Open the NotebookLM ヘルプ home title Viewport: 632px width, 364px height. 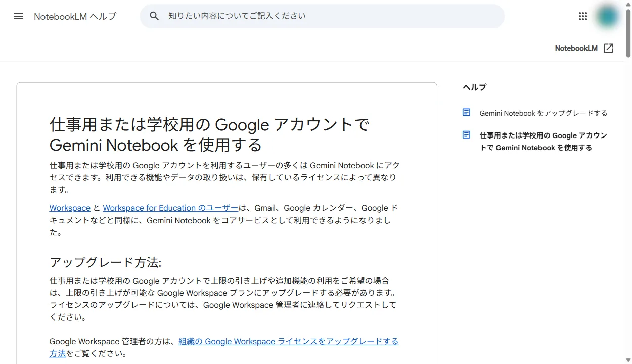click(x=75, y=16)
